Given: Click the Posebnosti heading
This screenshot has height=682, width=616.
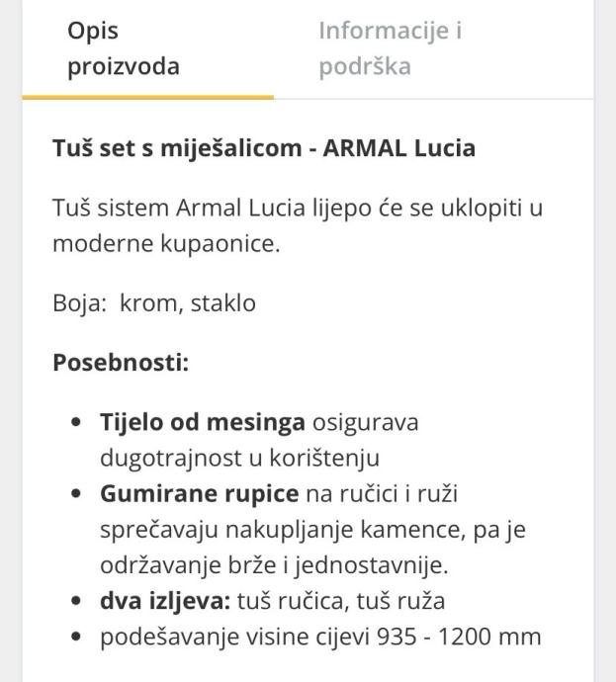Looking at the screenshot, I should (x=120, y=362).
